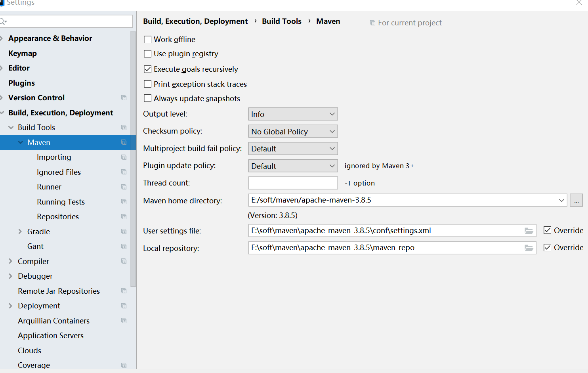Click project-level icon beside Remote Jar Repositories

click(124, 291)
